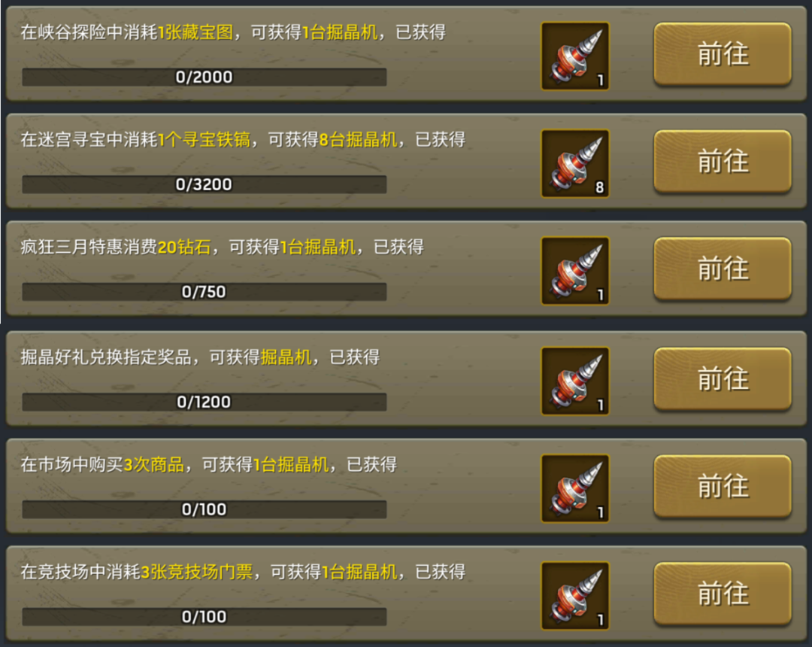Viewport: 812px width, 647px height.
Task: Go to the market purchase task
Action: point(723,487)
